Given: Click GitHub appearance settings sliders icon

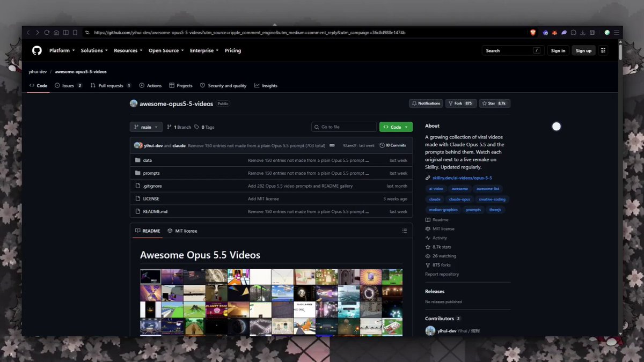Looking at the screenshot, I should coord(603,50).
